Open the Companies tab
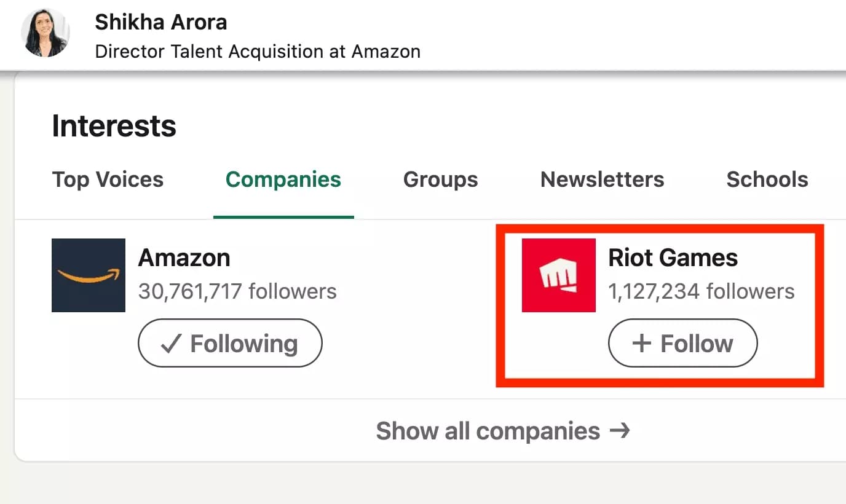 click(x=283, y=179)
